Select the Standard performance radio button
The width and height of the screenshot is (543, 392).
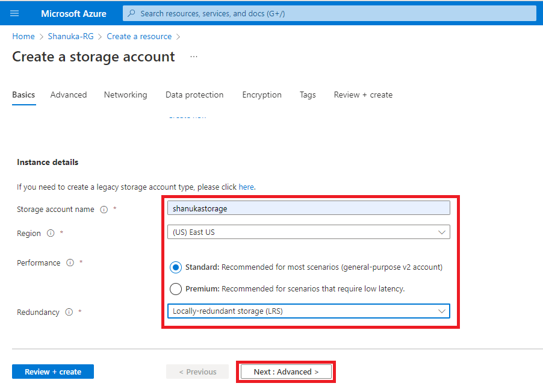(x=176, y=267)
